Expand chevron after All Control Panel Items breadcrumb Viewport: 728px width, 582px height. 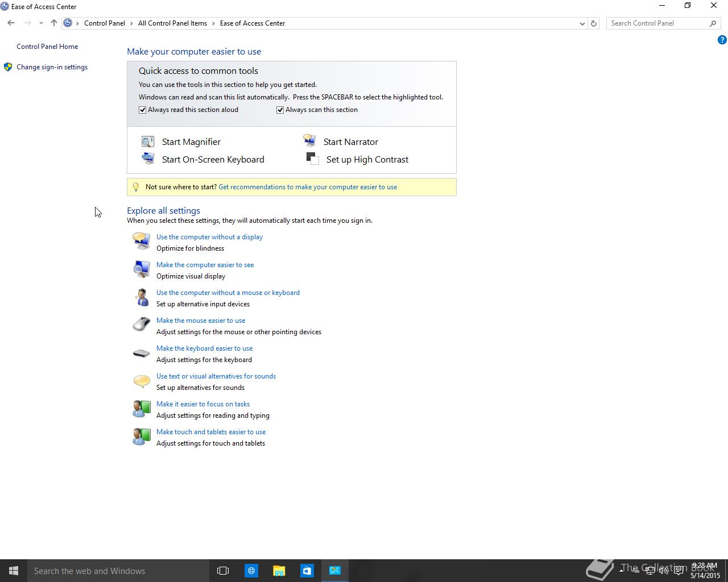coord(213,23)
